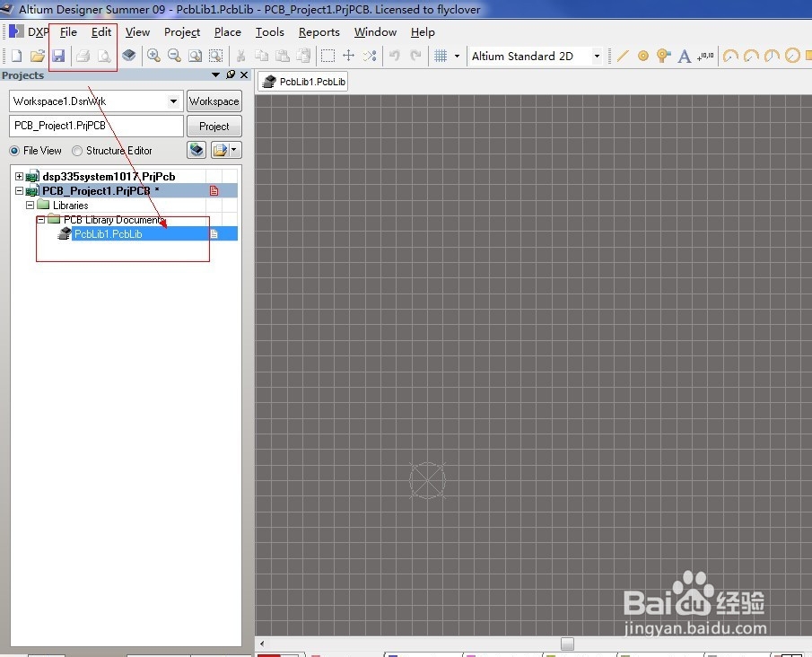Click the grid settings icon

tap(441, 56)
